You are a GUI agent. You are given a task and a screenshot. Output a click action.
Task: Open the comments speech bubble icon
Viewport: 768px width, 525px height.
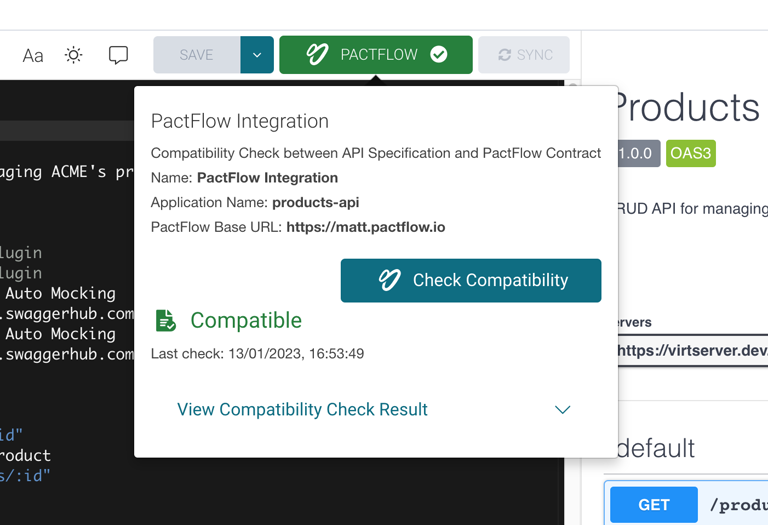[x=118, y=55]
